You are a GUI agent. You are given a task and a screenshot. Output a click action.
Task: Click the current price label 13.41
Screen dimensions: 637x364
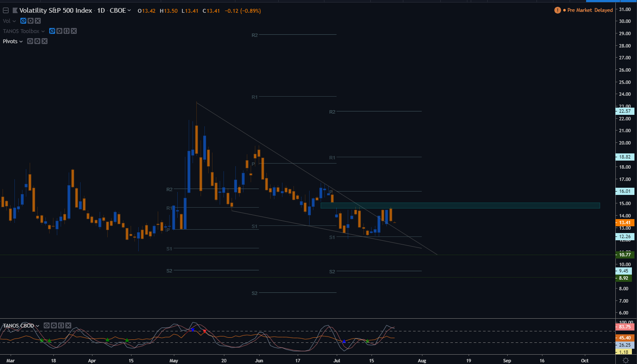pos(625,222)
